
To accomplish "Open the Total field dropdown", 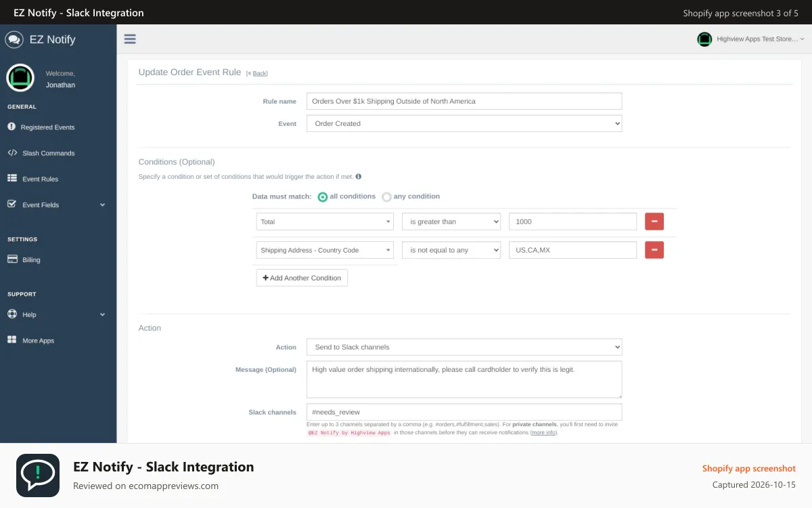I will [325, 221].
